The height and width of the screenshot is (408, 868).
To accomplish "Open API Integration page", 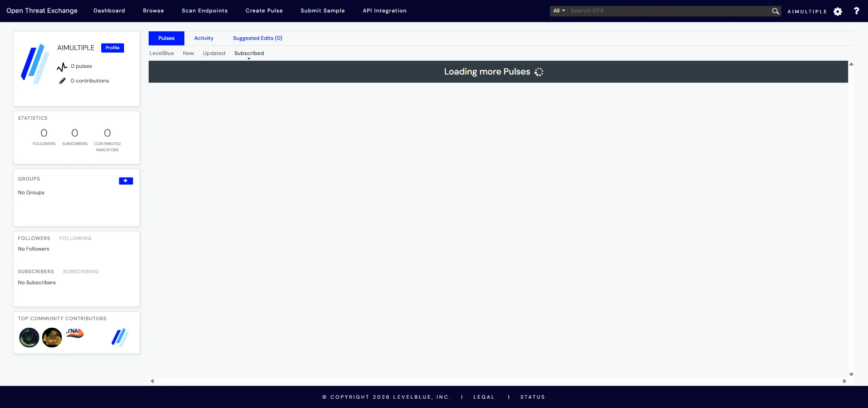I will (384, 11).
